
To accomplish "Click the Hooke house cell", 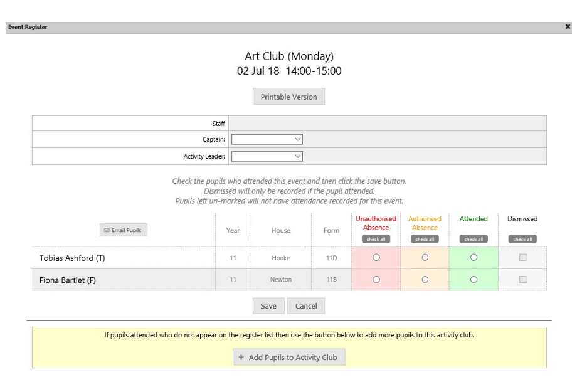I will (281, 258).
